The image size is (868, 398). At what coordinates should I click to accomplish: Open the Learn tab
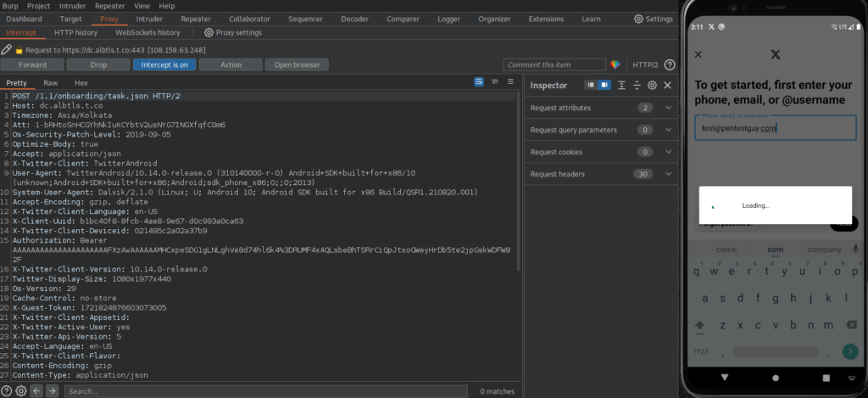point(591,19)
